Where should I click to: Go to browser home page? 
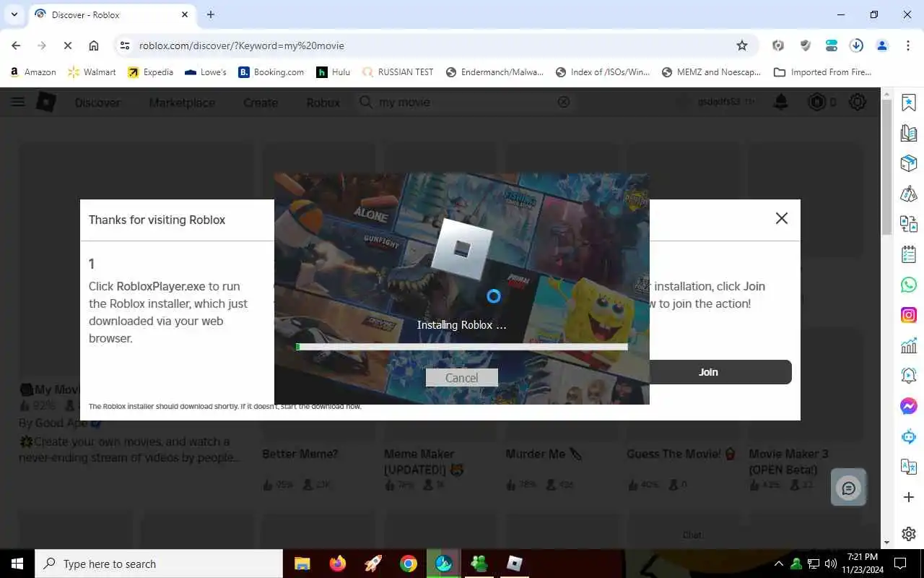click(x=94, y=46)
